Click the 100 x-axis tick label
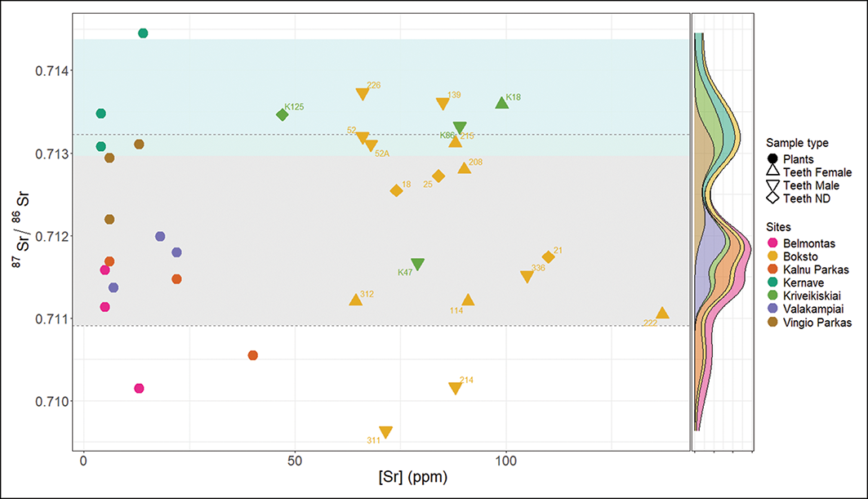 tap(505, 461)
